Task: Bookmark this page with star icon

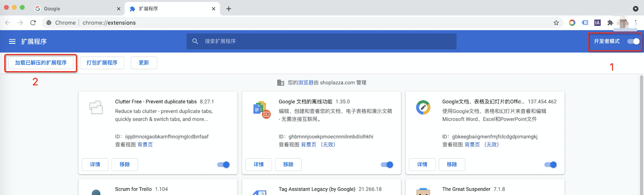Action: click(556, 23)
